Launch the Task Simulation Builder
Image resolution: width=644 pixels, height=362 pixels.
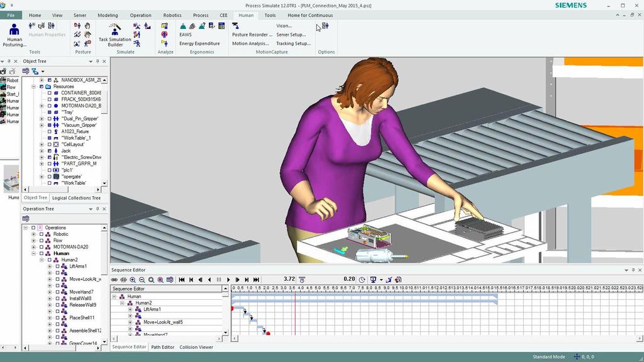(x=115, y=35)
